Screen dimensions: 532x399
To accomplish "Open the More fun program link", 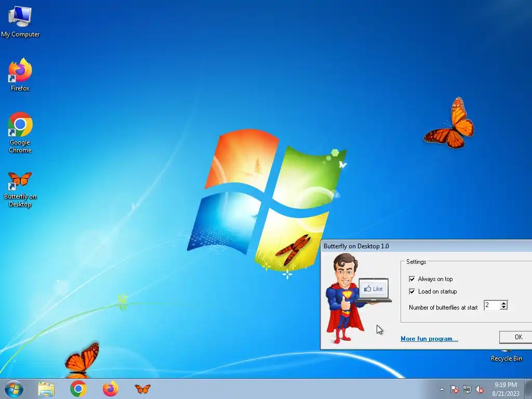I will pyautogui.click(x=429, y=339).
